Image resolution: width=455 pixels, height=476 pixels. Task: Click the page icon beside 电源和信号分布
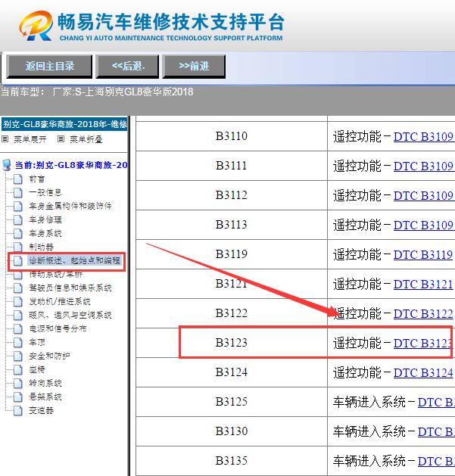coord(18,328)
